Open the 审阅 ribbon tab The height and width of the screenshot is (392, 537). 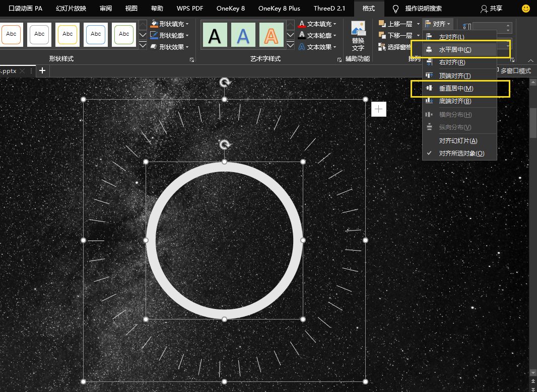point(106,8)
